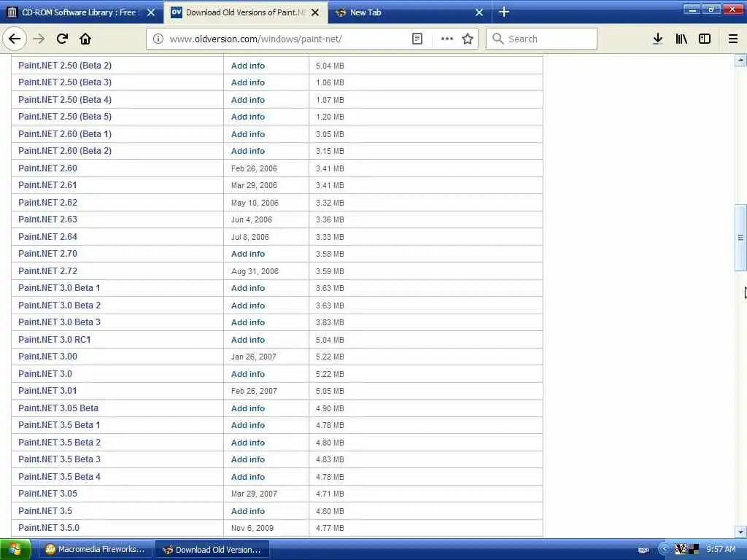This screenshot has width=747, height=560.
Task: Show site information in address bar
Action: tap(158, 39)
